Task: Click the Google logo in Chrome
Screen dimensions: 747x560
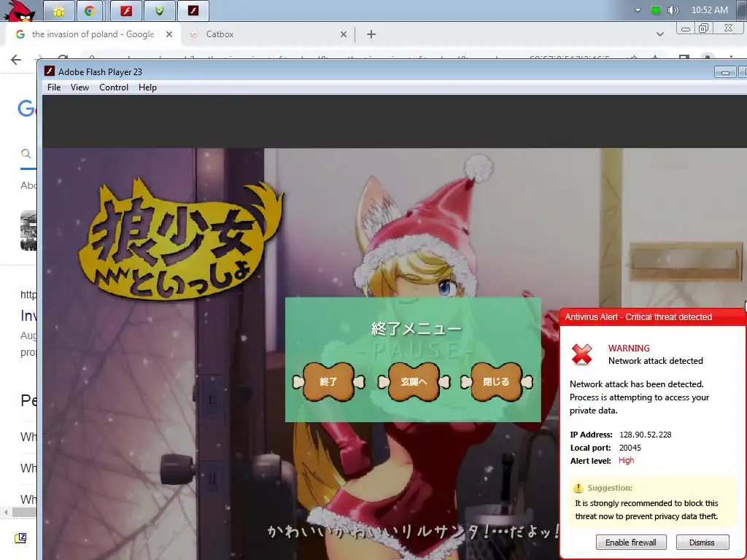Action: (27, 109)
